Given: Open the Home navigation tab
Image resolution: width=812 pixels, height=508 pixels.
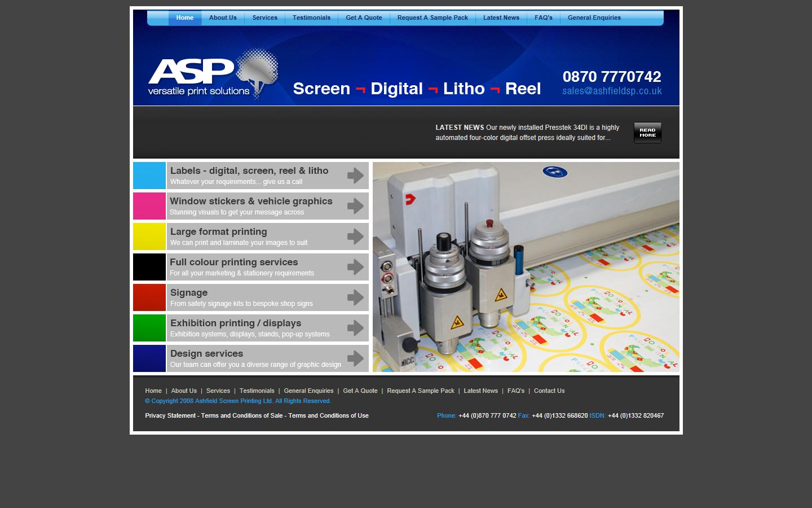Looking at the screenshot, I should click(184, 17).
